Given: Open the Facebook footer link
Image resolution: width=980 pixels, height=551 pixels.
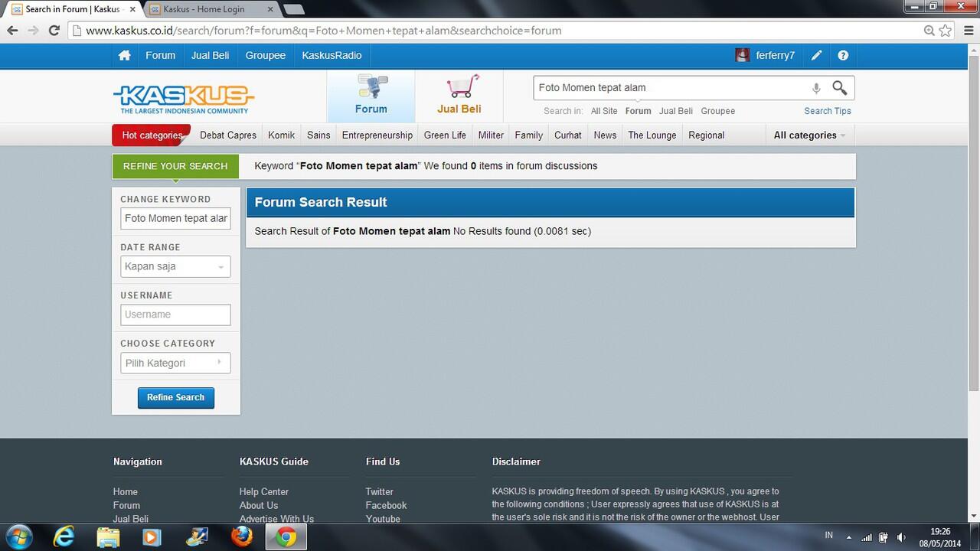Looking at the screenshot, I should click(386, 505).
